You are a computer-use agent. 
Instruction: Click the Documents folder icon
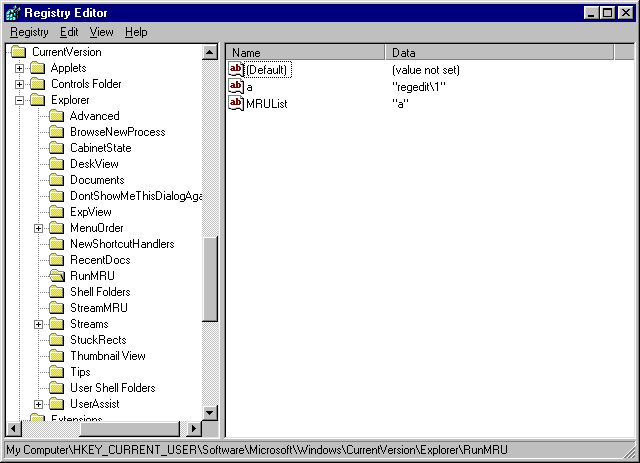[56, 180]
